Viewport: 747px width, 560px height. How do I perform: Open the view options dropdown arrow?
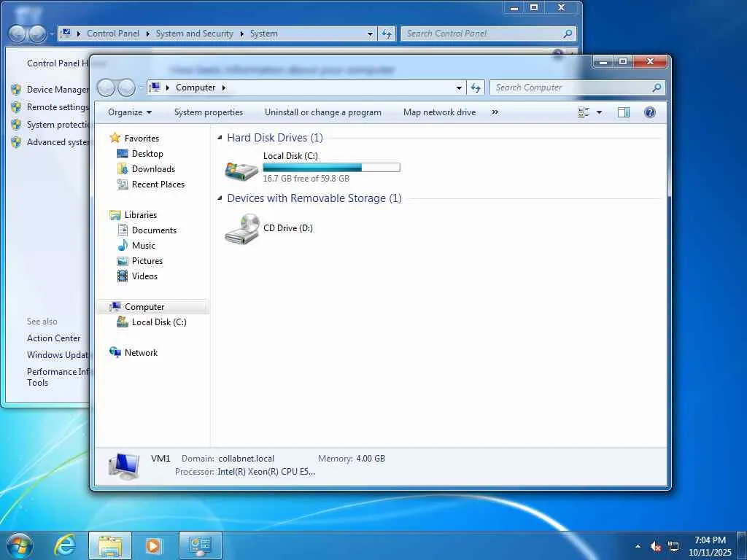click(x=600, y=112)
